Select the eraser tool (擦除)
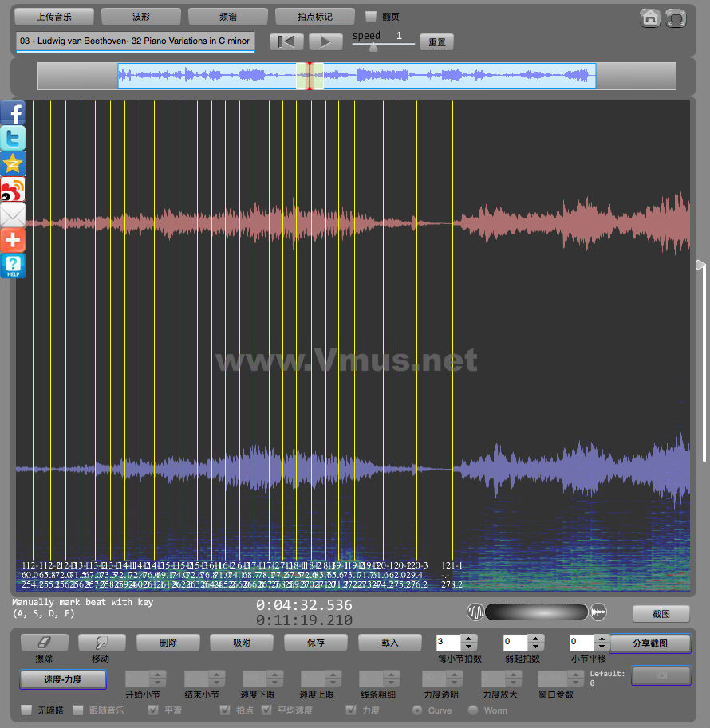710x728 pixels. (x=44, y=643)
